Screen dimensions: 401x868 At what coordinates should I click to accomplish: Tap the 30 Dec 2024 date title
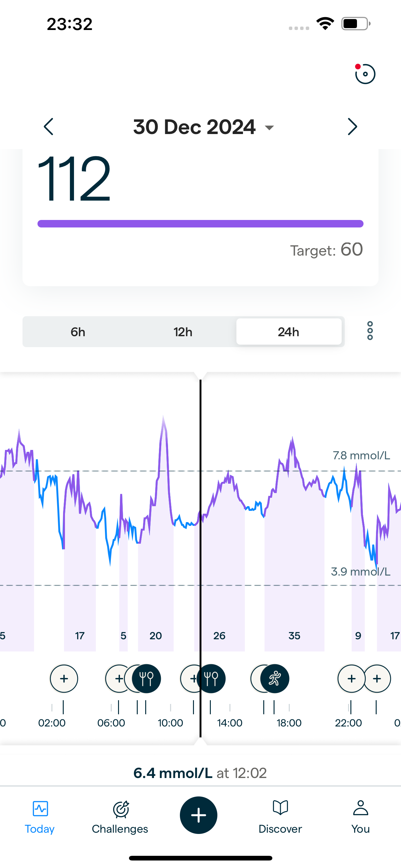(x=194, y=127)
